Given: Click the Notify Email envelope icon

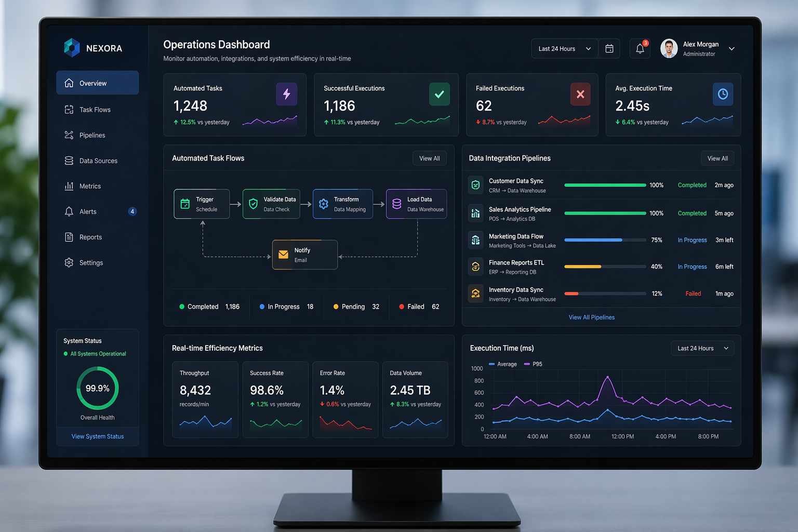Looking at the screenshot, I should 283,255.
